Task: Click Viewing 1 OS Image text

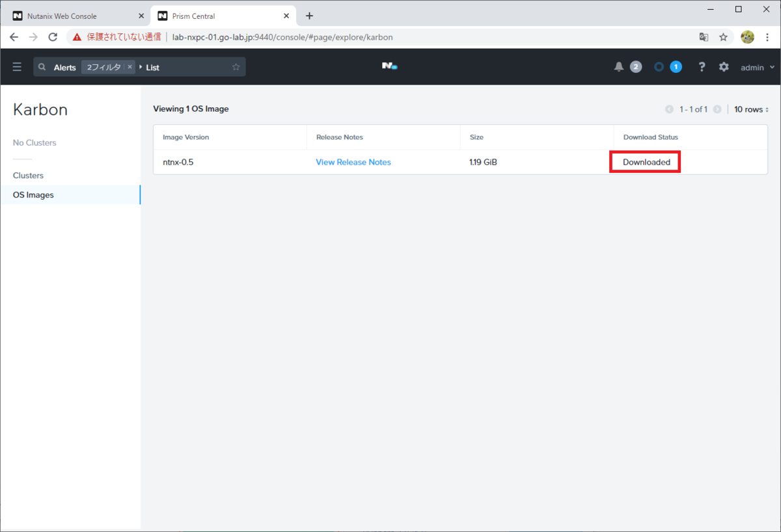Action: 191,109
